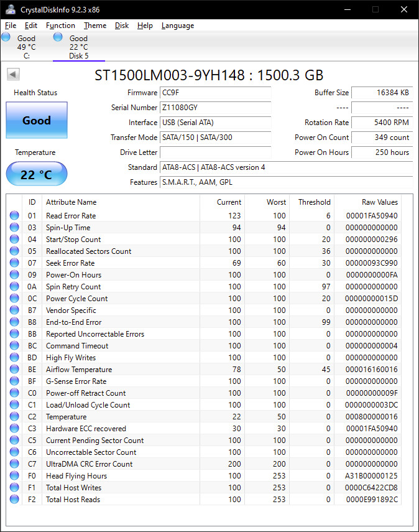Click the Buffer Size value 16384 KB
Screen dimensions: 419x532
pos(382,93)
